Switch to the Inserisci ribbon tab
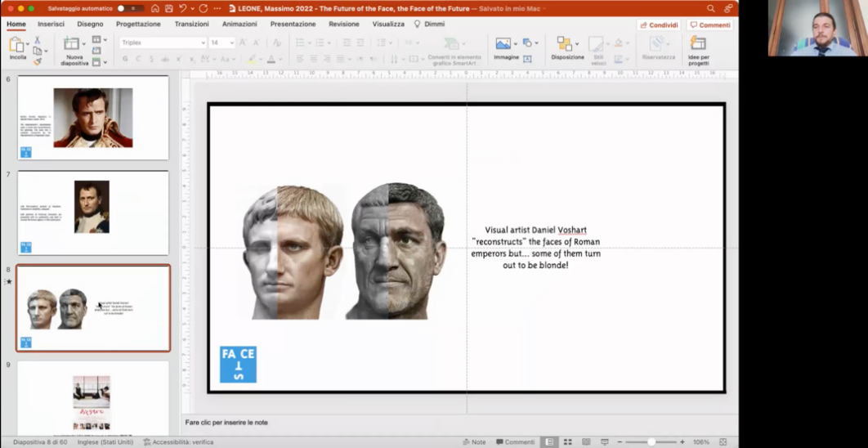This screenshot has width=868, height=448. (51, 25)
